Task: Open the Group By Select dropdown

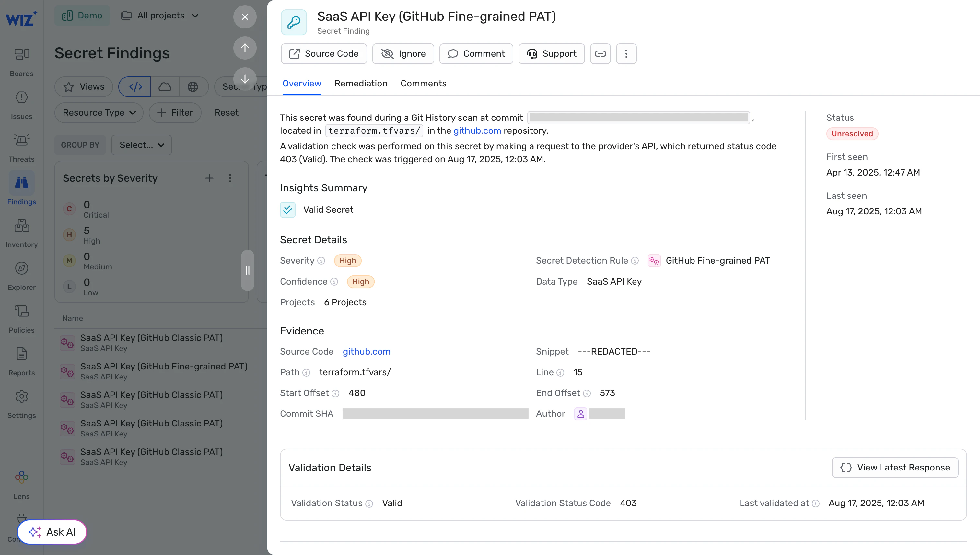Action: coord(142,145)
